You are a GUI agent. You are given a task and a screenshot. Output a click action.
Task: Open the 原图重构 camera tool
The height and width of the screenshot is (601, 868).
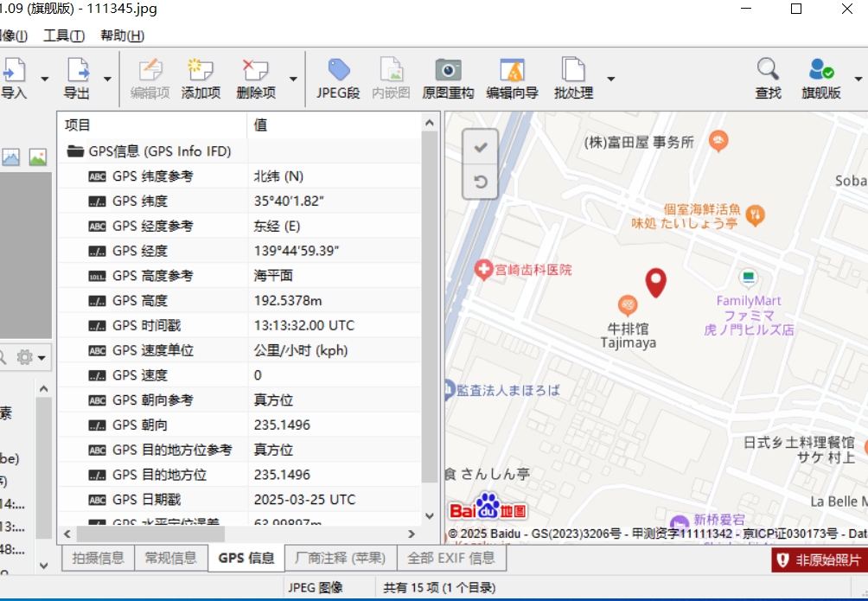[448, 71]
